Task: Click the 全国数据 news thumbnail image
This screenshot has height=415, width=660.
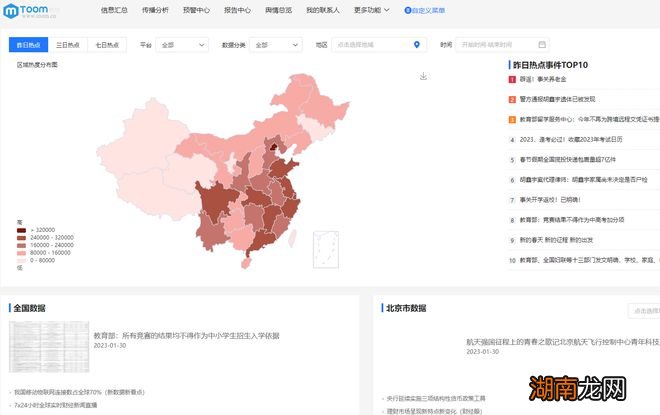Action: [49, 347]
